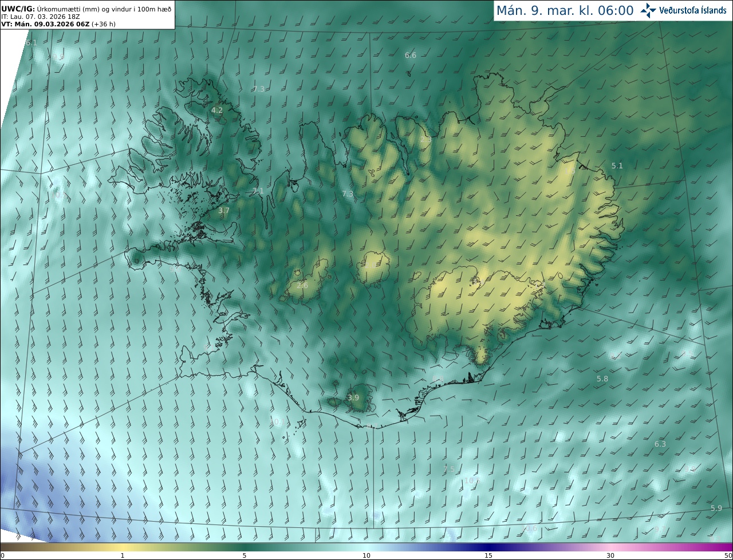This screenshot has width=733, height=560.
Task: Click the 2.6 value on the glacier
Action: [302, 285]
